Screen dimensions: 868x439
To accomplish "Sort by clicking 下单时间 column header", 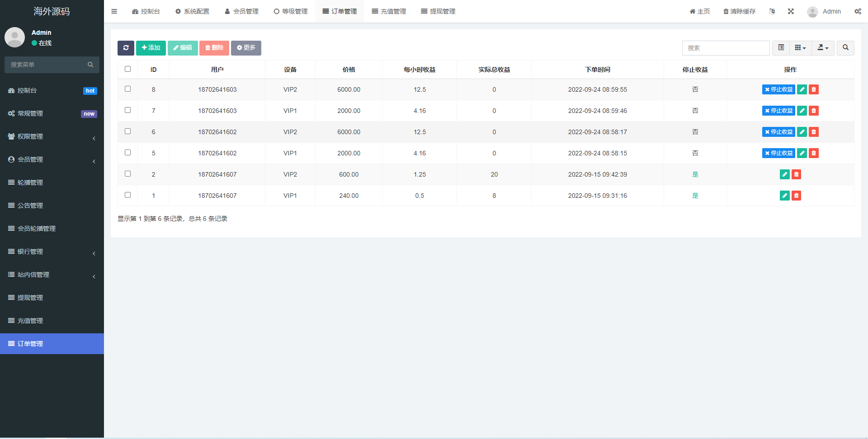I will pyautogui.click(x=597, y=70).
